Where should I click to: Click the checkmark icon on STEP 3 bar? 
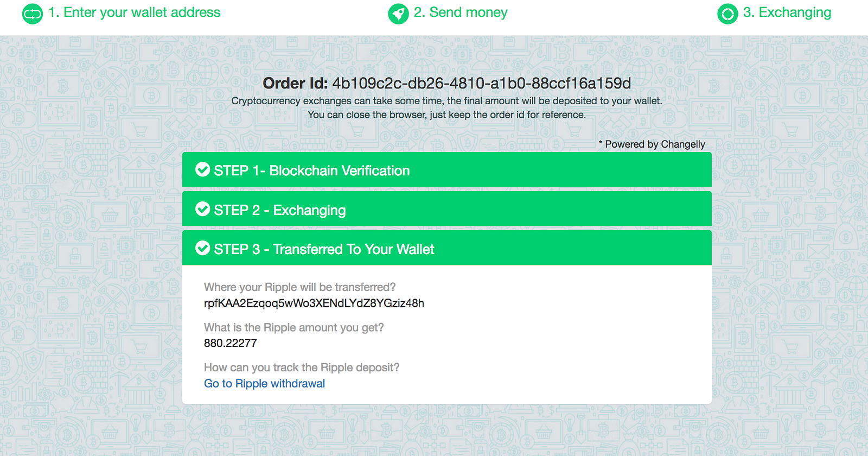[x=202, y=248]
